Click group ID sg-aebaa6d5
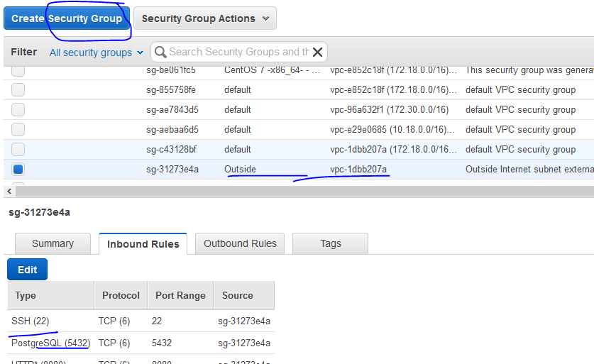The width and height of the screenshot is (594, 364). 172,129
